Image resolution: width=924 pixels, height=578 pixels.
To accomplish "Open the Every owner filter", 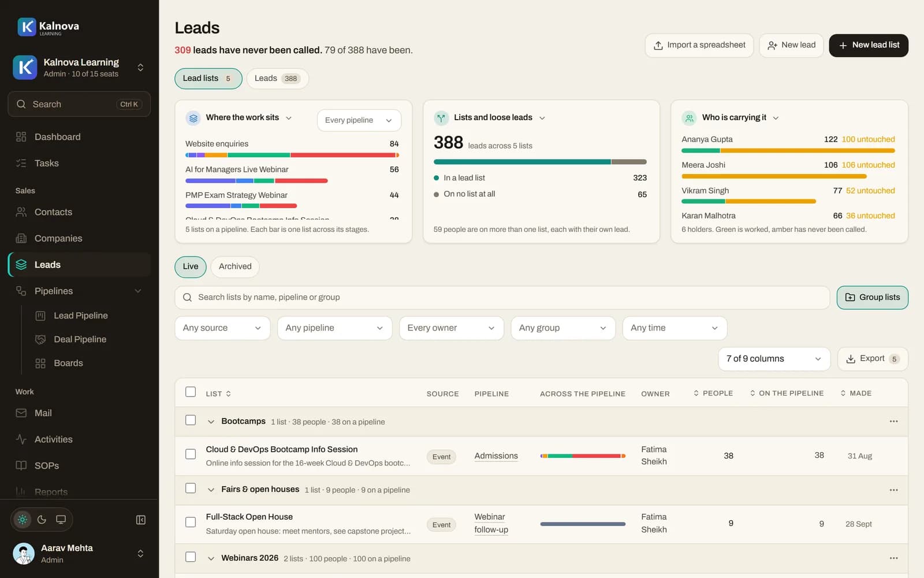I will pyautogui.click(x=451, y=328).
